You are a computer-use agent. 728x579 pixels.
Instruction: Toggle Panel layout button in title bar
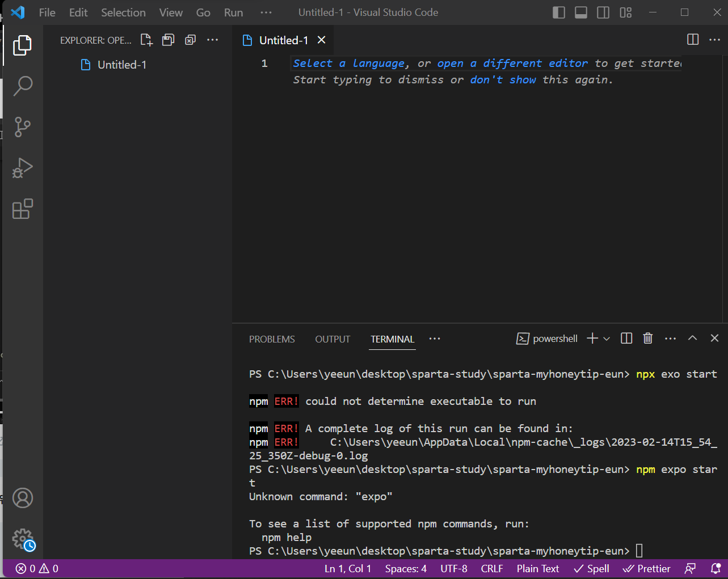(x=581, y=12)
